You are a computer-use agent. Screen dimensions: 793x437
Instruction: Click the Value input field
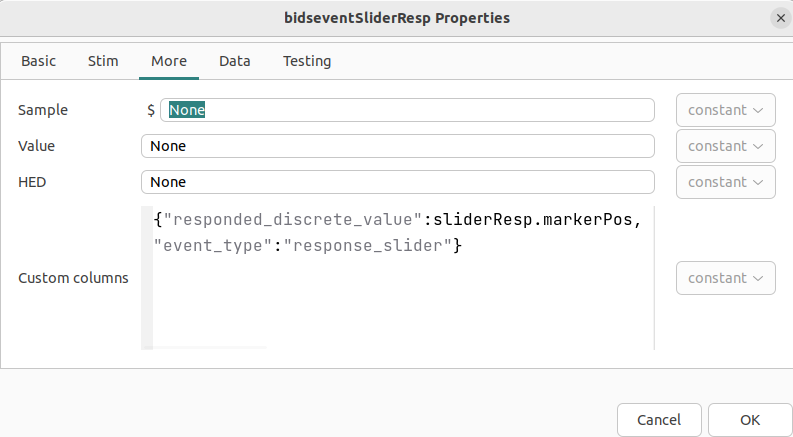pyautogui.click(x=398, y=146)
